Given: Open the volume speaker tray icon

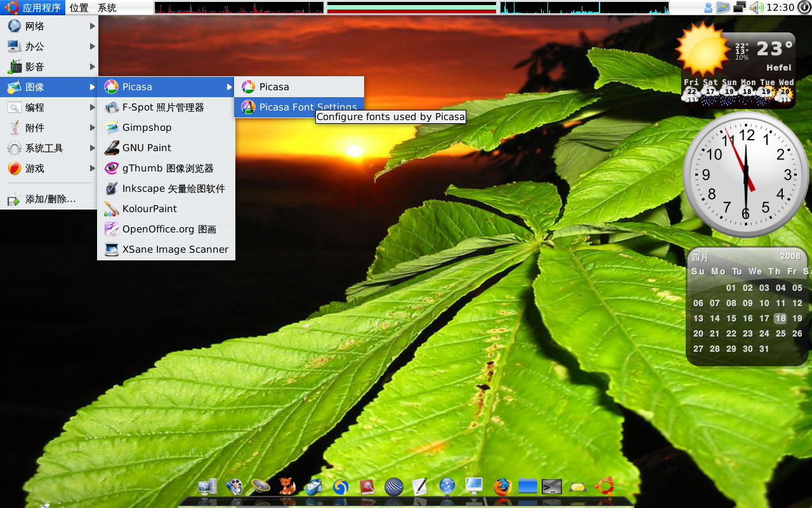Looking at the screenshot, I should 756,8.
